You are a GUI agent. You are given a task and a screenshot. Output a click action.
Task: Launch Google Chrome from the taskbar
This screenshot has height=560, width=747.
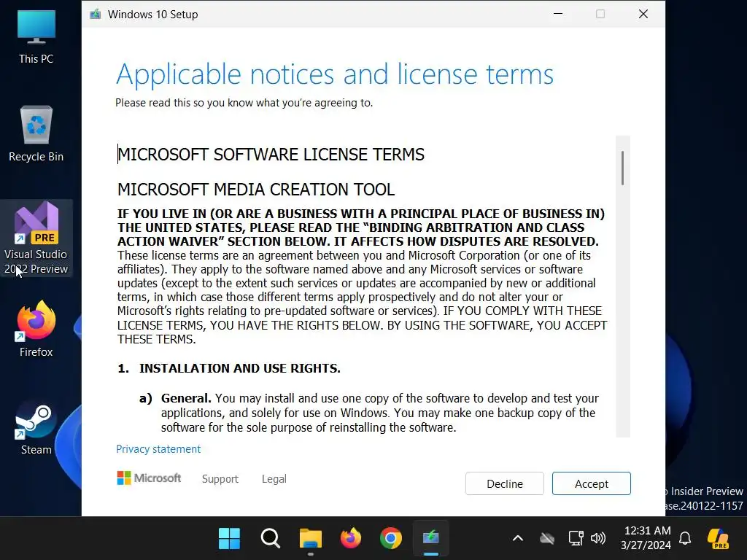(x=391, y=539)
